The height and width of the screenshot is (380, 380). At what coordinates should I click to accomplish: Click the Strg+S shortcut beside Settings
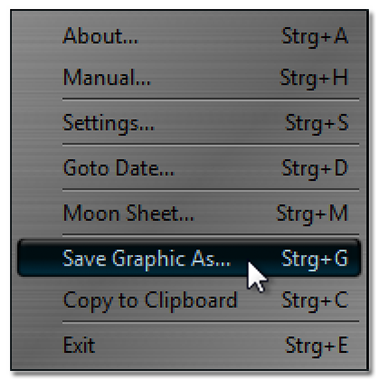317,123
